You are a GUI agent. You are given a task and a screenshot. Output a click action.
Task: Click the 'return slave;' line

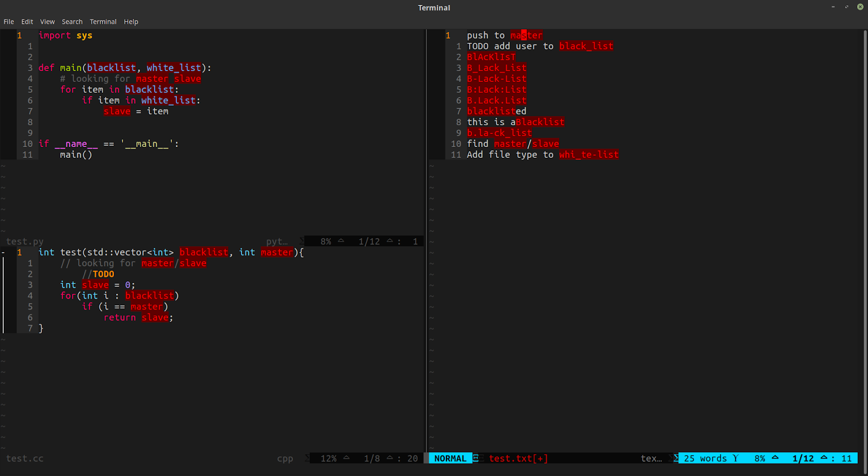(x=139, y=317)
